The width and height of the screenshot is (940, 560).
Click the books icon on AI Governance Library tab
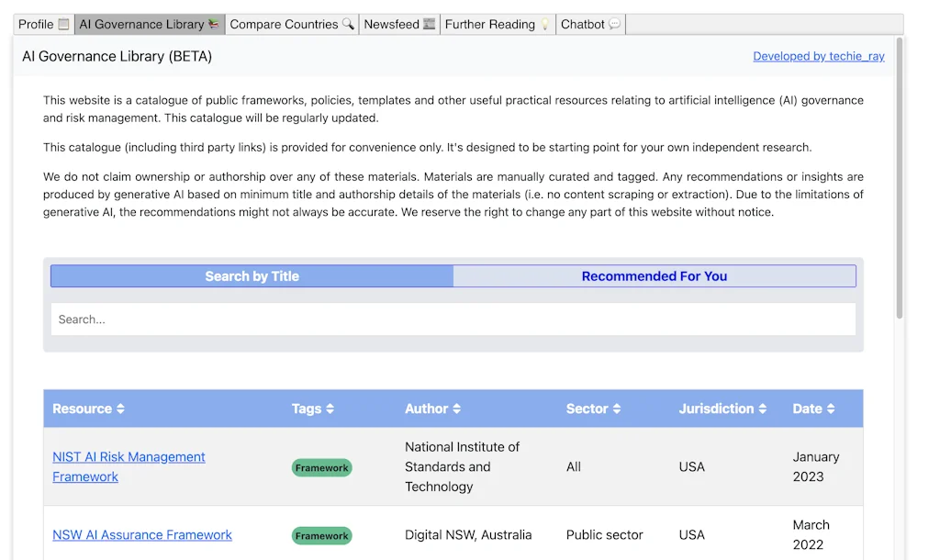click(215, 25)
